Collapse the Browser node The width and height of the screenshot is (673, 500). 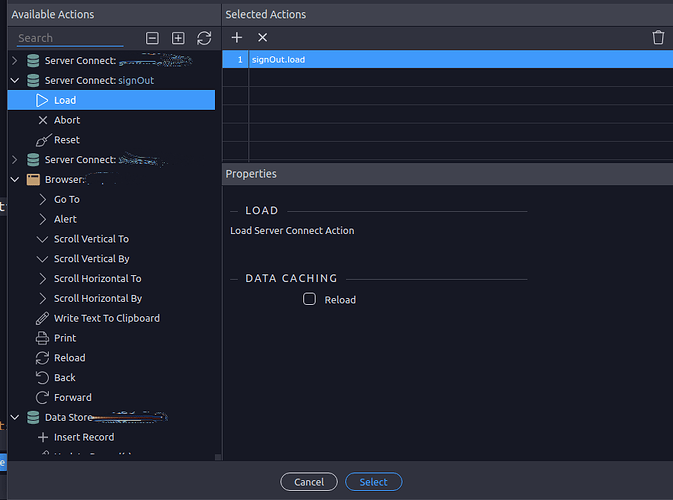click(x=15, y=179)
